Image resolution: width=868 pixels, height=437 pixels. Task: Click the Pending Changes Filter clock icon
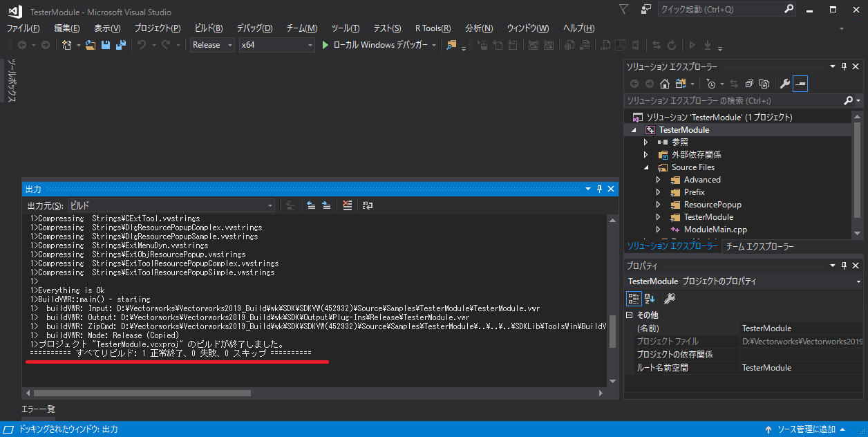click(x=711, y=84)
